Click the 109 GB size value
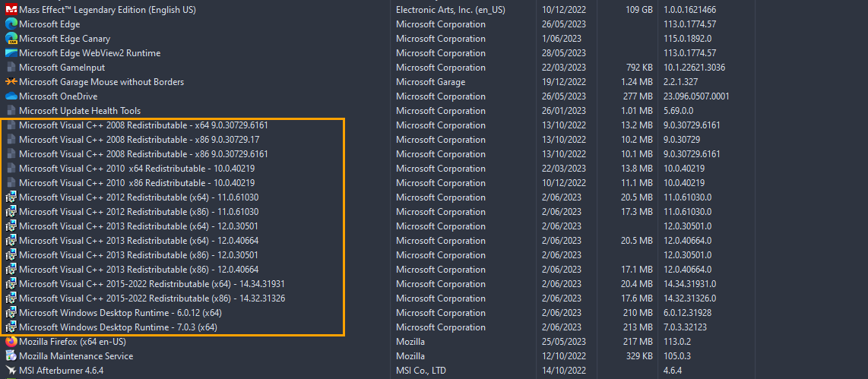The height and width of the screenshot is (379, 868). click(639, 10)
